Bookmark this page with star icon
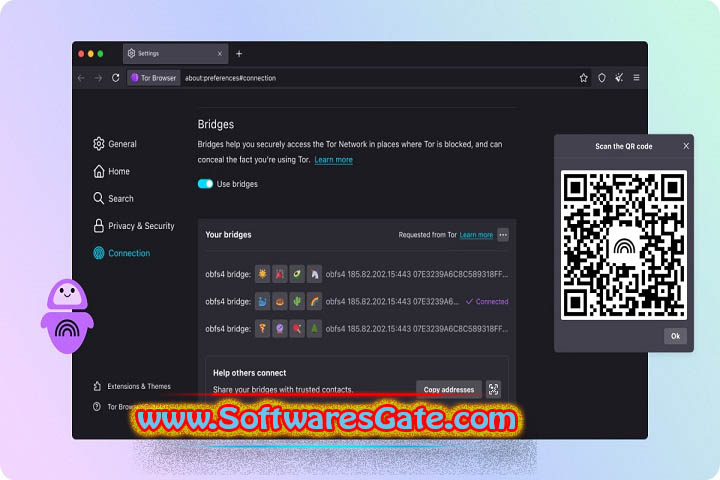This screenshot has height=480, width=720. tap(583, 78)
